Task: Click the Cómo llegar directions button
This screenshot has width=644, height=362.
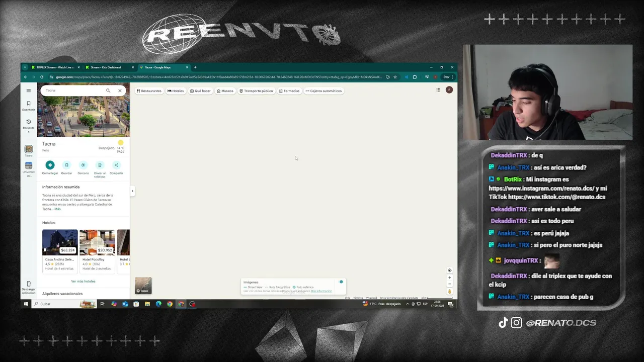Action: [x=50, y=167]
